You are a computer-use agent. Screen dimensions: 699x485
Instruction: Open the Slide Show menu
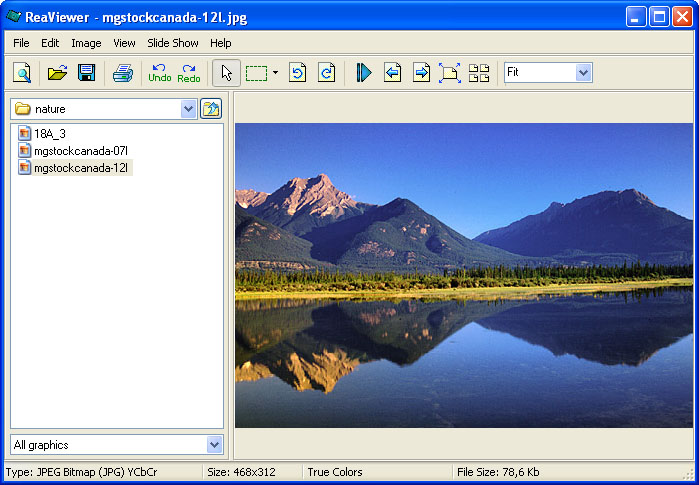pos(173,43)
